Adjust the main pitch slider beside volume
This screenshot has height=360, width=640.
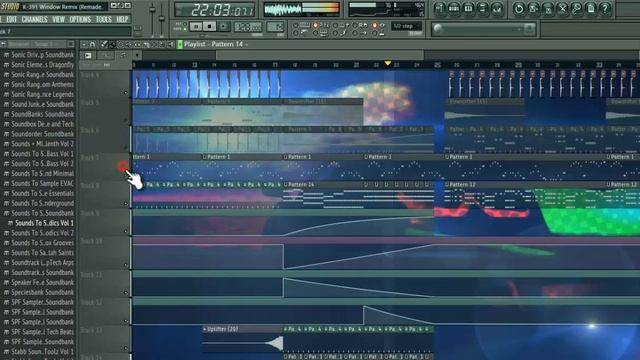coord(162,18)
